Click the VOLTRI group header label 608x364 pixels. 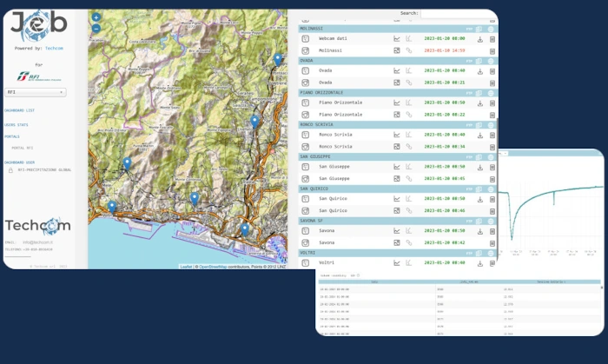tap(307, 253)
